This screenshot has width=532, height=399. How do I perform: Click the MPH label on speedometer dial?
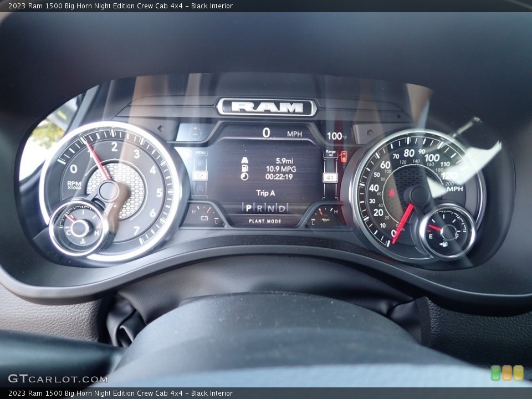454,188
